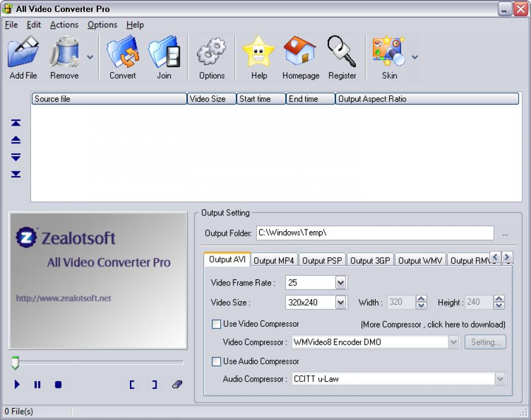
Task: Minimize the All Video Converter window
Action: (504, 9)
